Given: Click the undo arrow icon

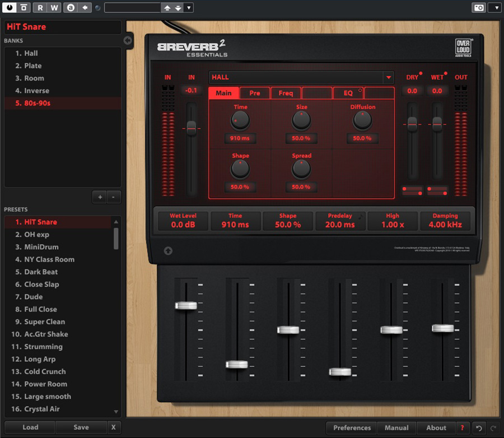Looking at the screenshot, I should coord(478,428).
